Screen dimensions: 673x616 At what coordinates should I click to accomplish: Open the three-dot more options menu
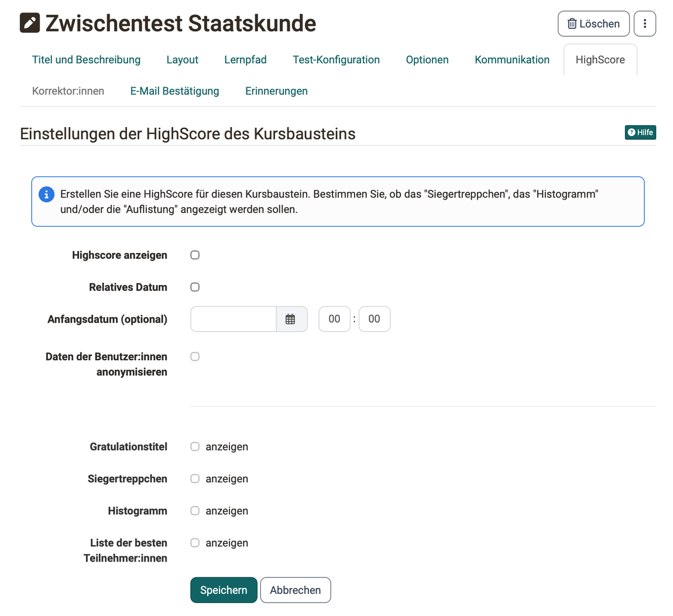[x=645, y=23]
